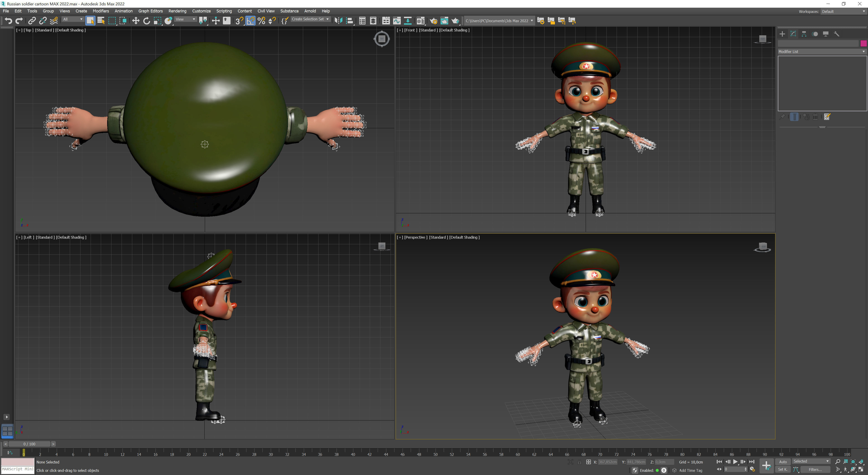Open the Select by Name dialog
The image size is (868, 475).
pyautogui.click(x=101, y=21)
